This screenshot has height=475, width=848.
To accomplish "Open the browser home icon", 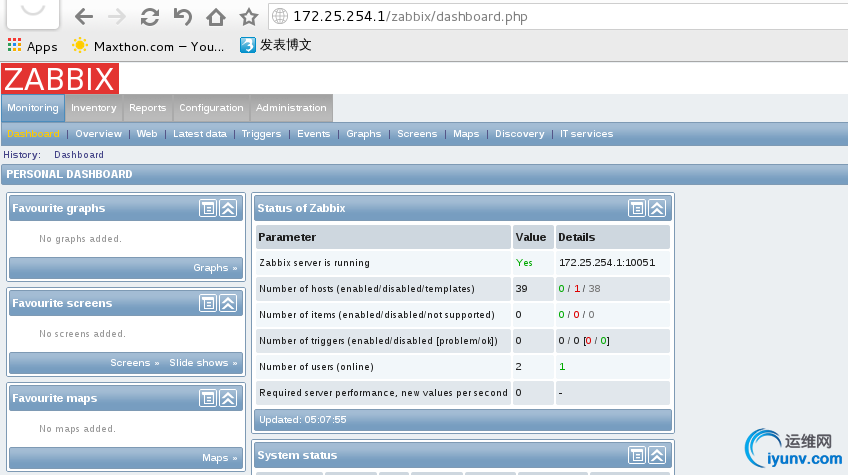I will [216, 17].
